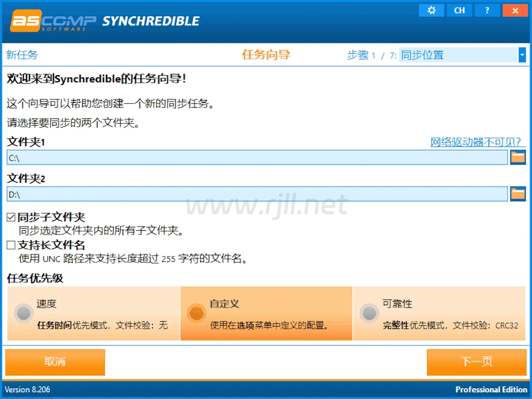
Task: Click the ASCOMP Software logo
Action: [x=53, y=21]
